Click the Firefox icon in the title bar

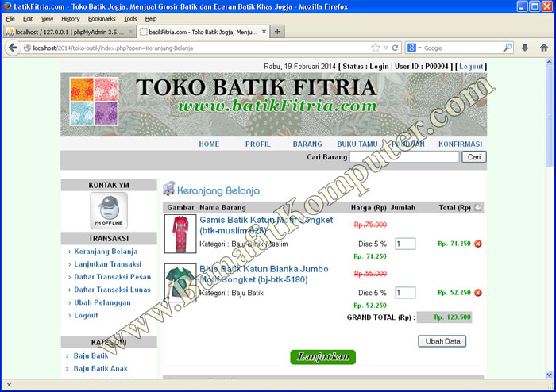(x=7, y=6)
